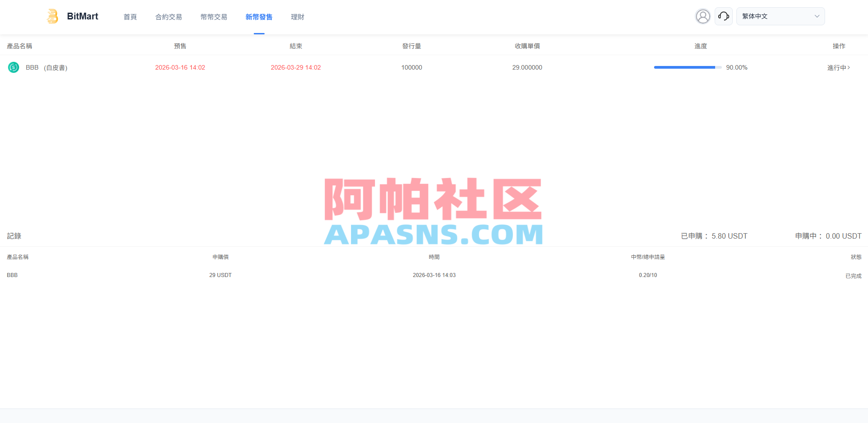Open the user profile avatar icon
Viewport: 868px width, 423px height.
pos(702,16)
